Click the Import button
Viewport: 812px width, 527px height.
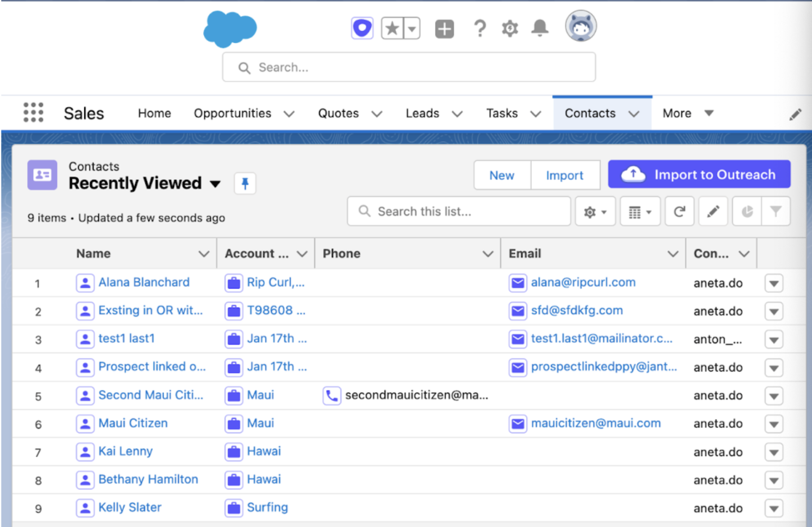(x=565, y=175)
